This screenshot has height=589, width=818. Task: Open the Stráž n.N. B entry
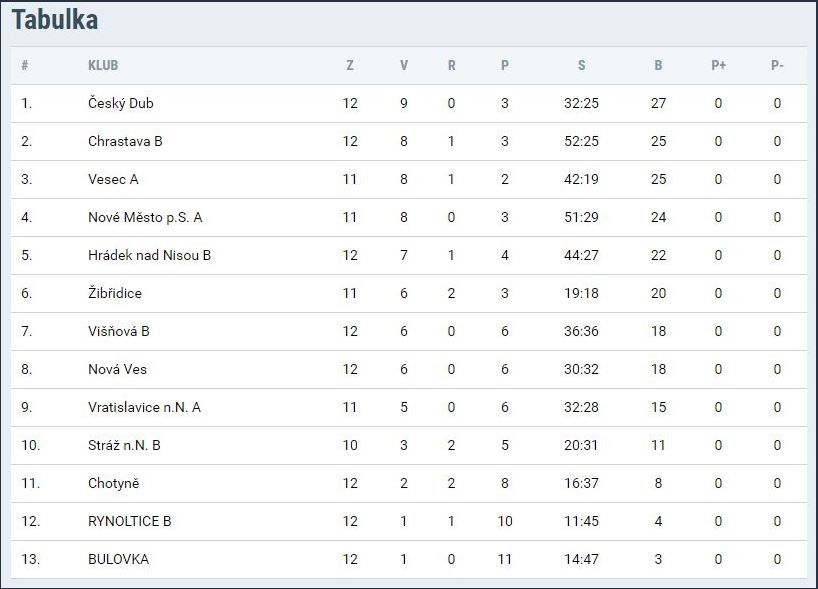pos(124,446)
